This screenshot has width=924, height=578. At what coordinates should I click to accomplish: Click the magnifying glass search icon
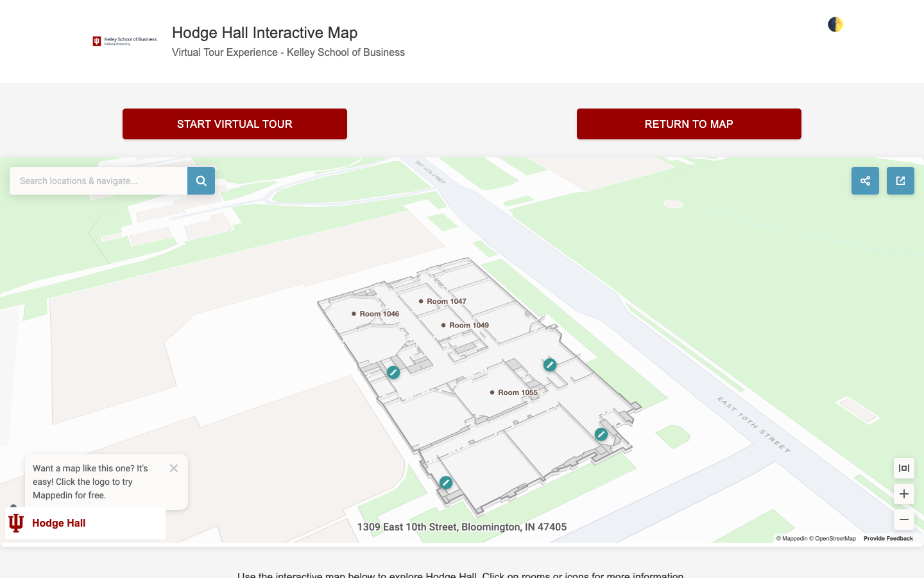coord(201,180)
